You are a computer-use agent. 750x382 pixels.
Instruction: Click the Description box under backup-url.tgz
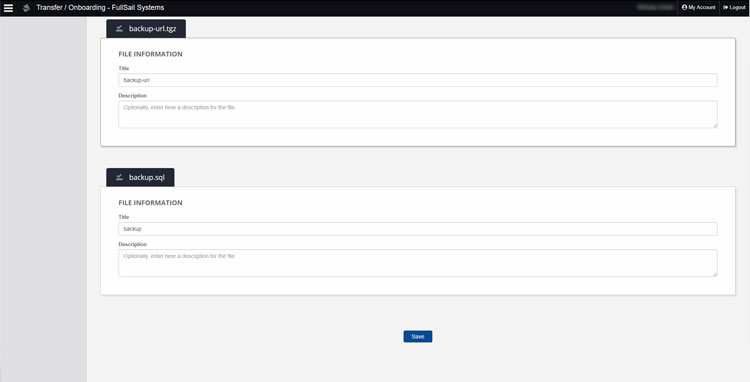coord(418,114)
